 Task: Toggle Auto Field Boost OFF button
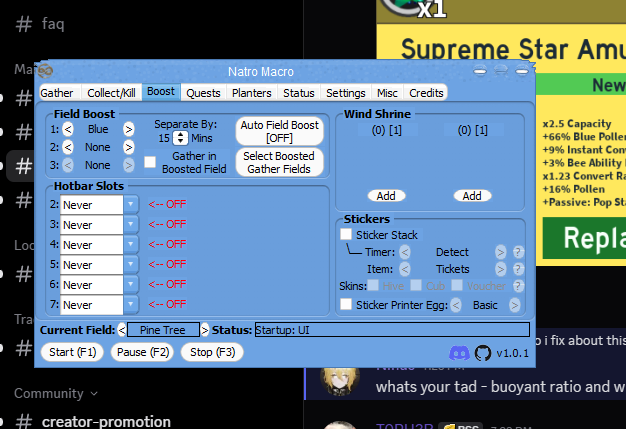[x=279, y=131]
